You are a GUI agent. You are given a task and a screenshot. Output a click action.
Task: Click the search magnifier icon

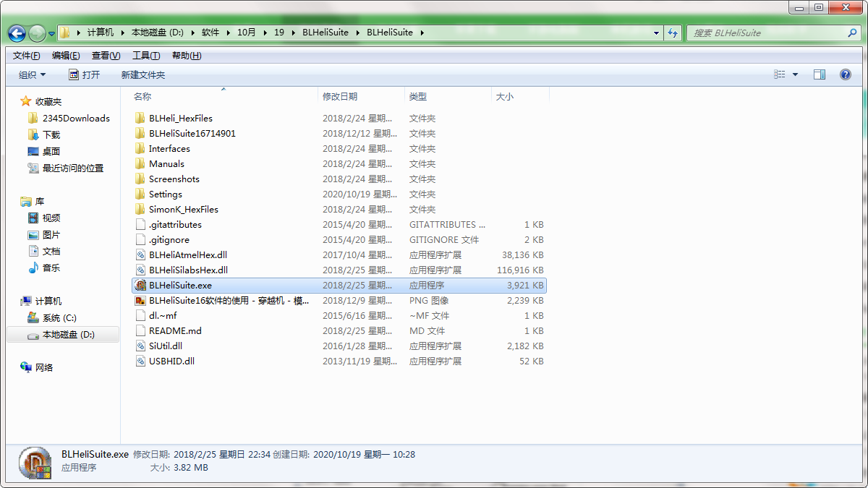pos(852,33)
